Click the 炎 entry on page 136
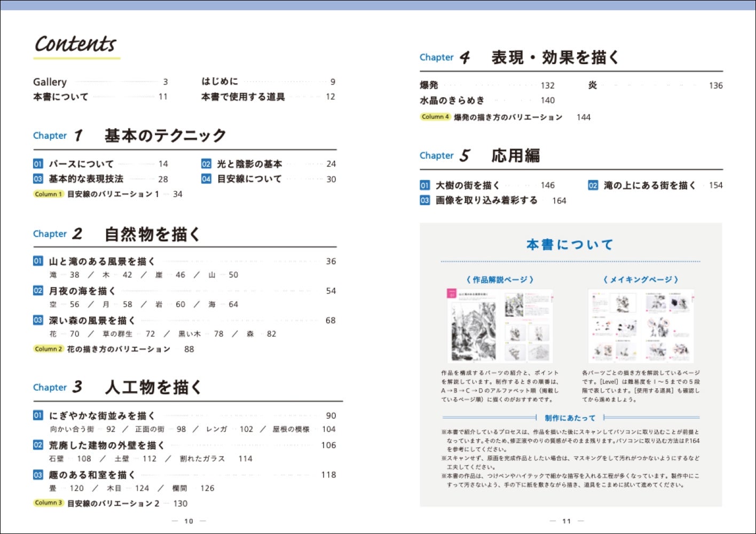The width and height of the screenshot is (756, 534). point(655,85)
